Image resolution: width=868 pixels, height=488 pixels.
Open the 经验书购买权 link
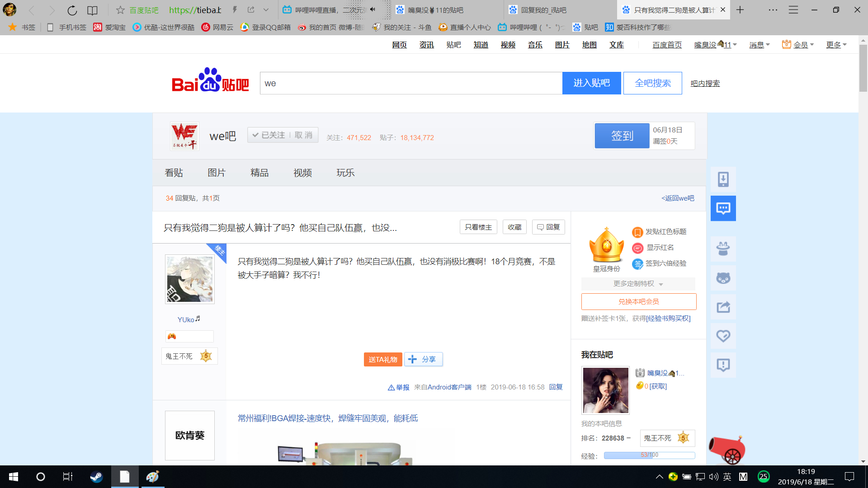click(x=669, y=319)
